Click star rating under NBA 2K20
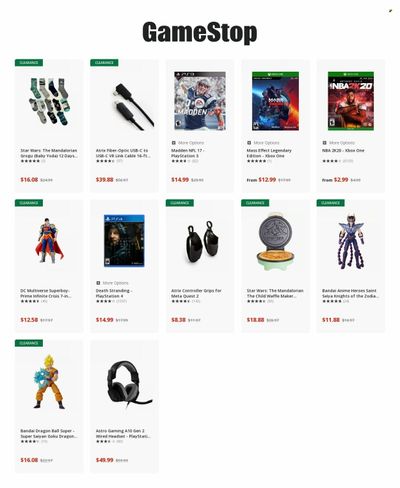 (x=330, y=161)
